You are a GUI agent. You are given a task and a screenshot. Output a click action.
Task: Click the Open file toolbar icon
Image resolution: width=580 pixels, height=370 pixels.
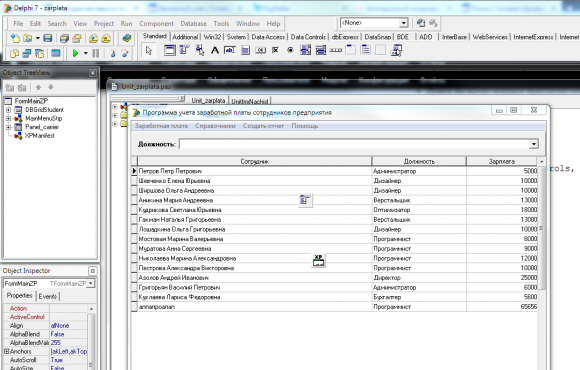point(28,38)
